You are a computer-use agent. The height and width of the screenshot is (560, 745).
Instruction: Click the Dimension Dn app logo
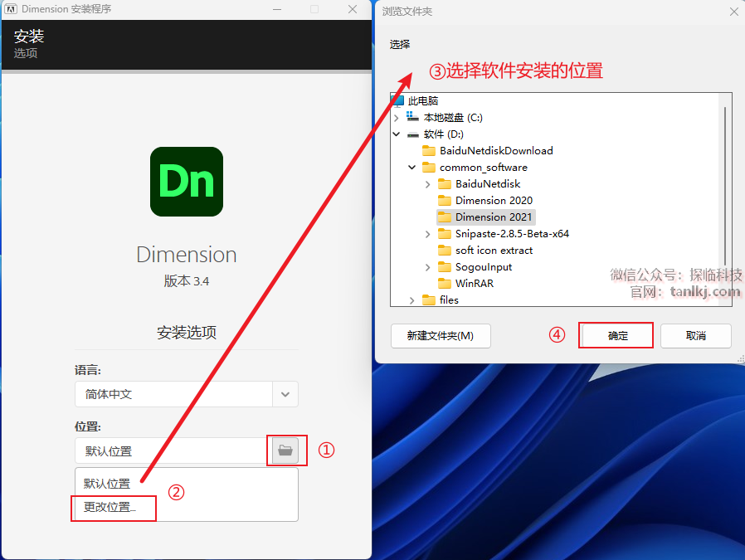point(187,182)
